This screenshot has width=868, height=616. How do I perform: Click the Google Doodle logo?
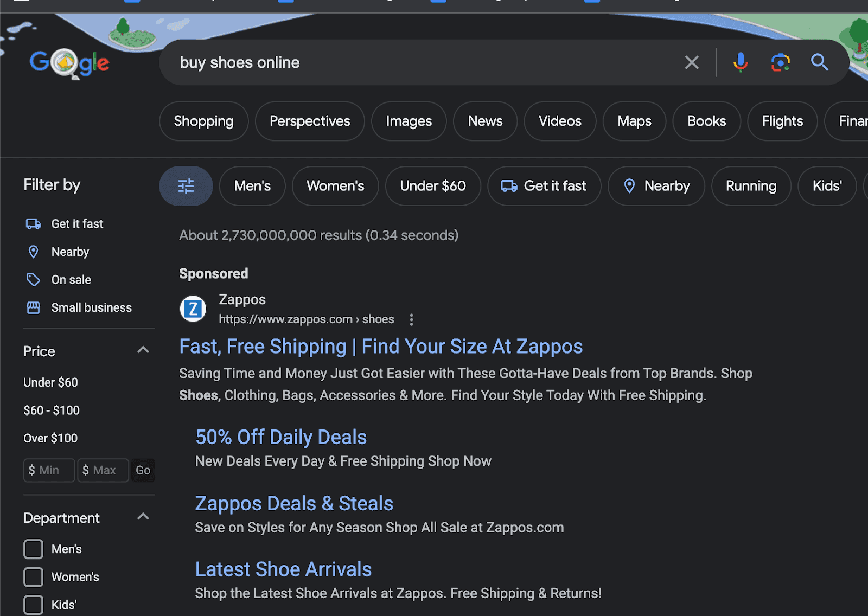(69, 63)
